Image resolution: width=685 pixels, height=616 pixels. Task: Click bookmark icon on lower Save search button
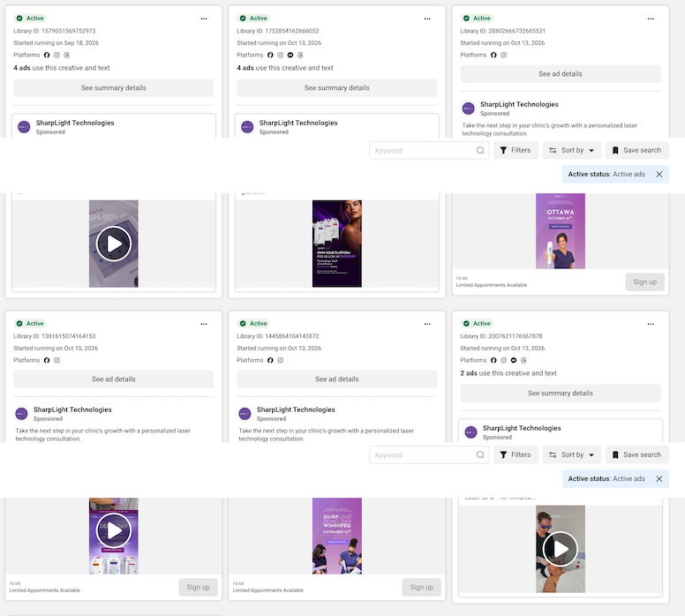[x=615, y=454]
